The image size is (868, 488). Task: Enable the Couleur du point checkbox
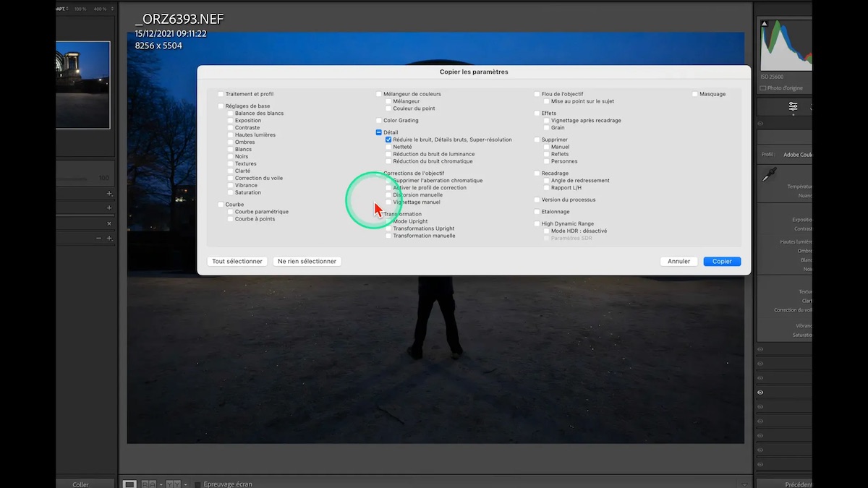point(388,108)
